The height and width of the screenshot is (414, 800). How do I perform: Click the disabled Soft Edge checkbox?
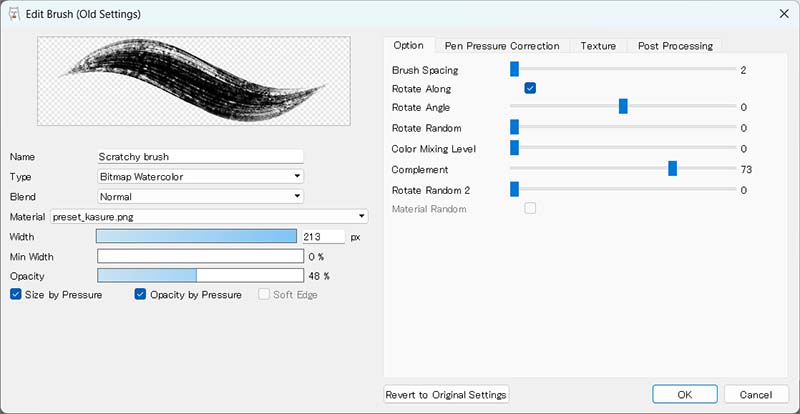(x=264, y=295)
